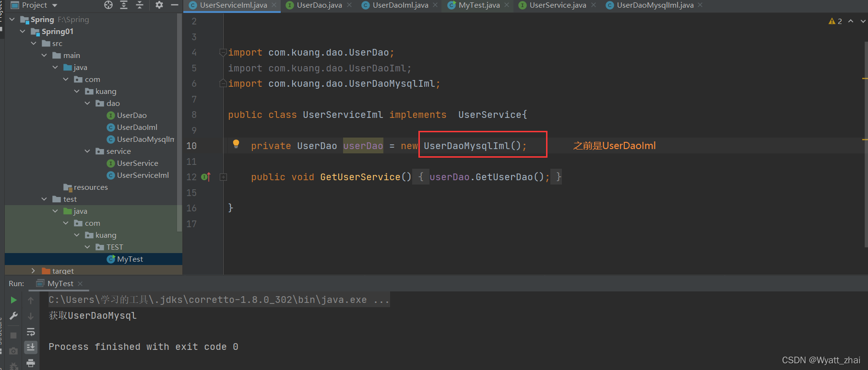Viewport: 868px width, 370px height.
Task: Switch to MyTest.java tab
Action: [479, 5]
